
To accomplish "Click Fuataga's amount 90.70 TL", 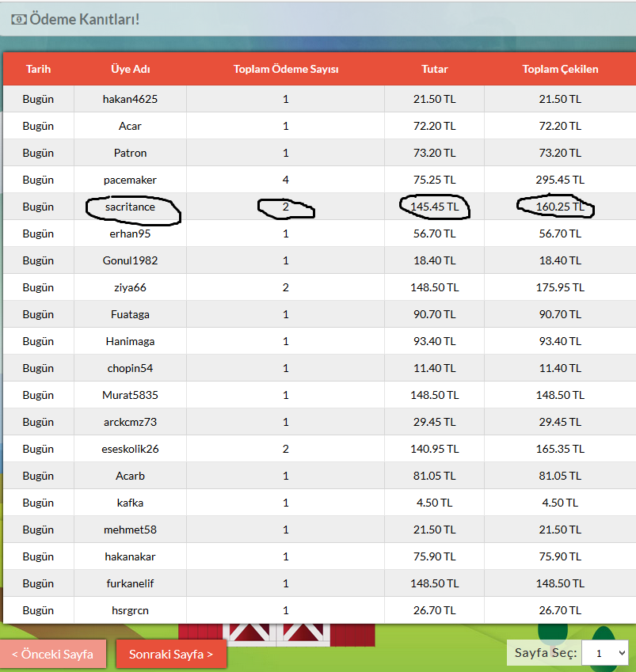I will [x=435, y=314].
